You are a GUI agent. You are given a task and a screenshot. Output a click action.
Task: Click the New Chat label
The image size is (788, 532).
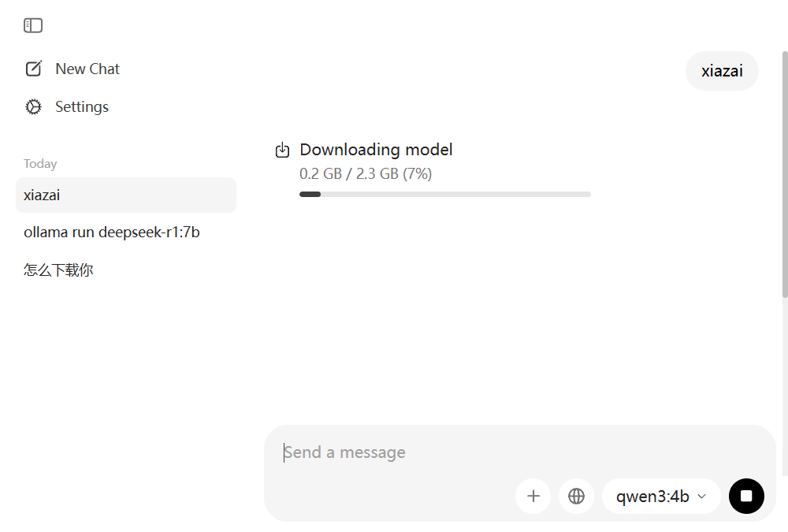(87, 69)
